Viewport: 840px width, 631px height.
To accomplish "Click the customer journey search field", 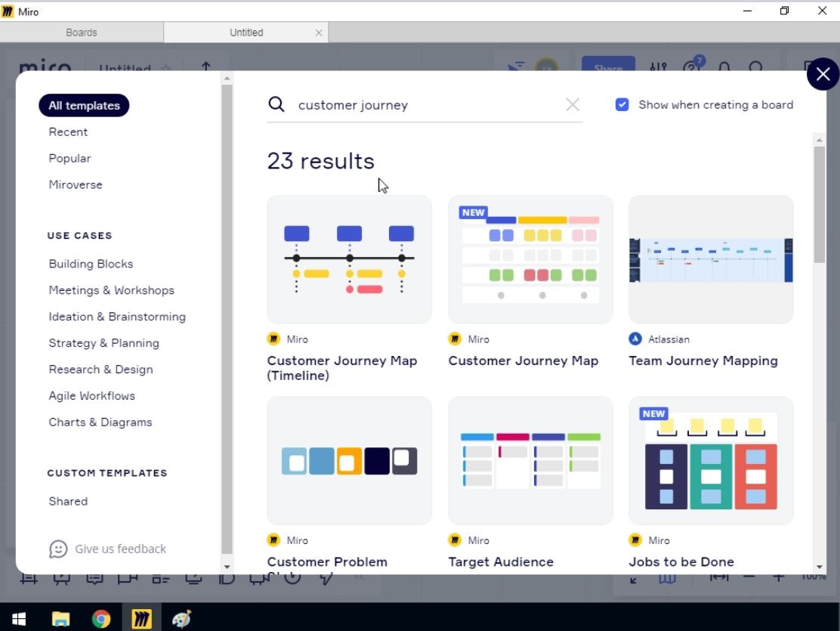I will 425,105.
